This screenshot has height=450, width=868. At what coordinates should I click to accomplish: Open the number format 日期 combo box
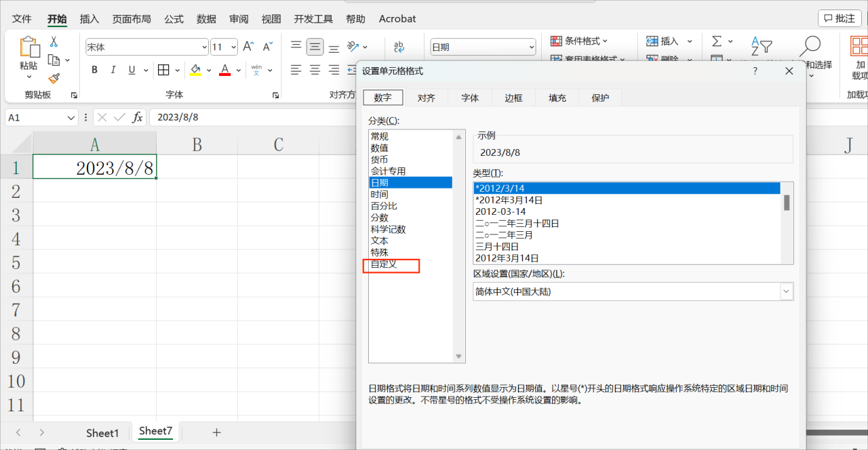[483, 47]
